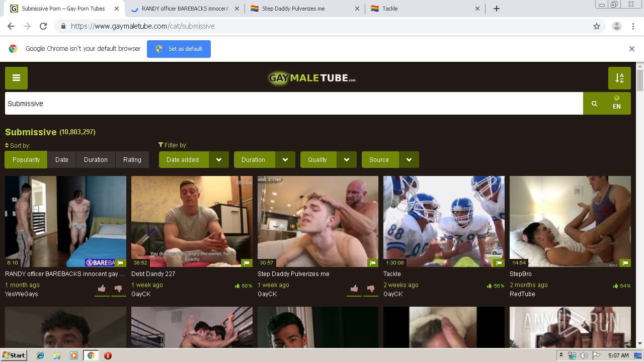Viewport: 644px width, 362px height.
Task: Go forward in browser history
Action: pyautogui.click(x=27, y=26)
